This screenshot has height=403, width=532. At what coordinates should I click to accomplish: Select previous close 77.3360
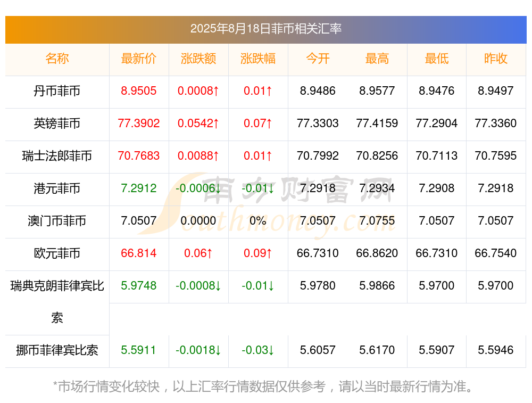[496, 124]
